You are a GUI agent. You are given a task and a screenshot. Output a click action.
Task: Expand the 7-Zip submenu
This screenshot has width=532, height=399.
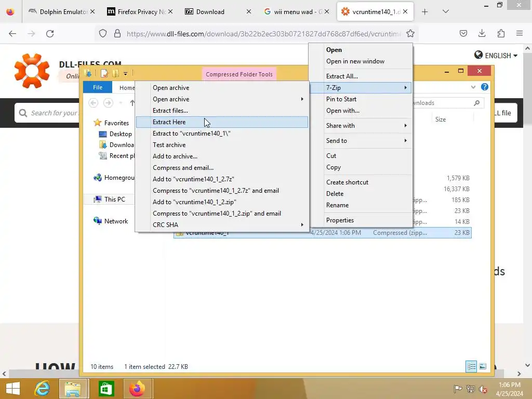point(361,88)
